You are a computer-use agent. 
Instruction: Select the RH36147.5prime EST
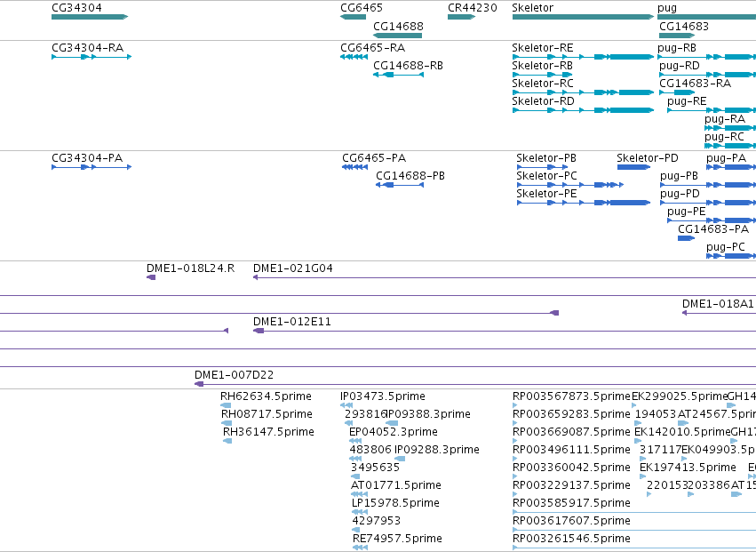227,442
